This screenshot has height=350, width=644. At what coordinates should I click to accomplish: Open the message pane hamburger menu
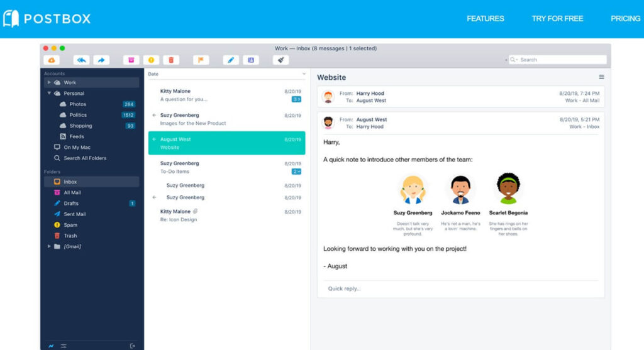coord(601,77)
